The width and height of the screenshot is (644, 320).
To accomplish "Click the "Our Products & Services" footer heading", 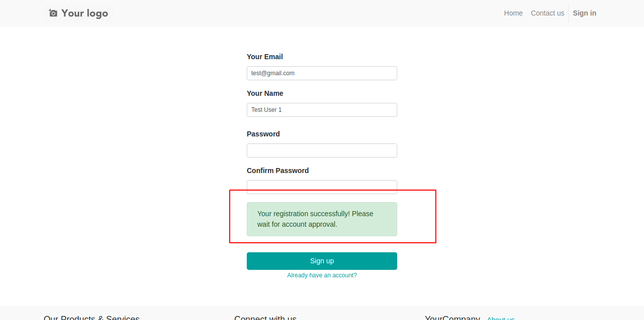I will (92, 317).
